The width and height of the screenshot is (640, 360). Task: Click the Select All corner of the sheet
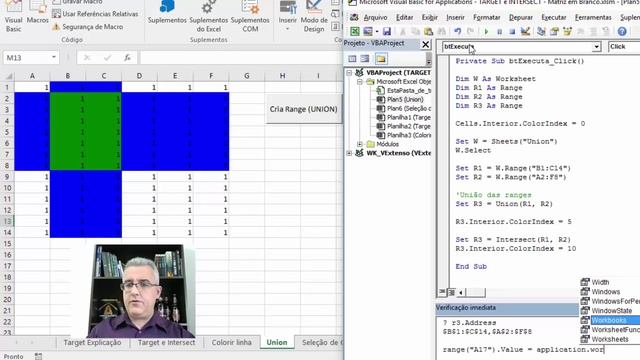click(8, 76)
